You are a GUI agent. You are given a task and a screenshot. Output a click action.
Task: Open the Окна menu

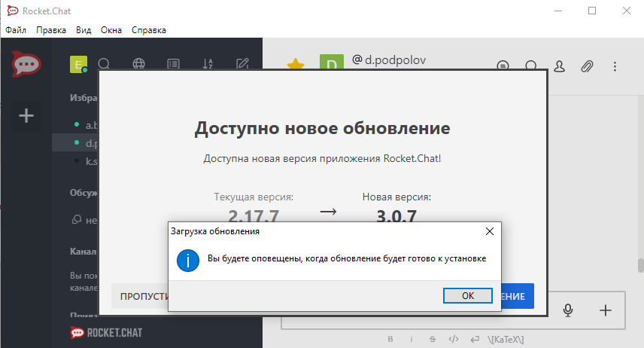click(111, 30)
